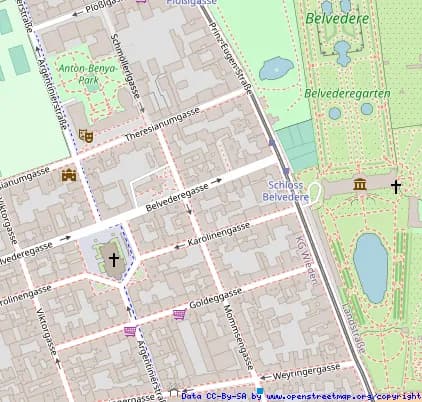Select the shop cart icon beside Goldeggasse label
422x402 pixels.
coord(179,314)
